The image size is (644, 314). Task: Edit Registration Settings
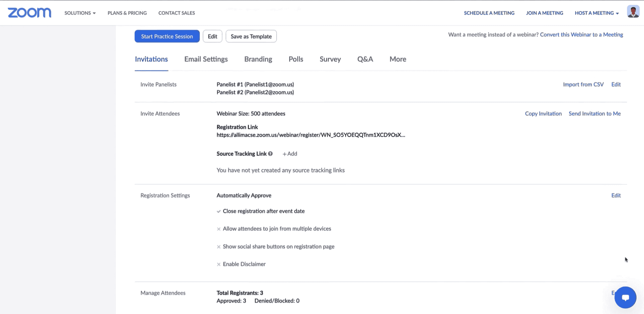[616, 196]
